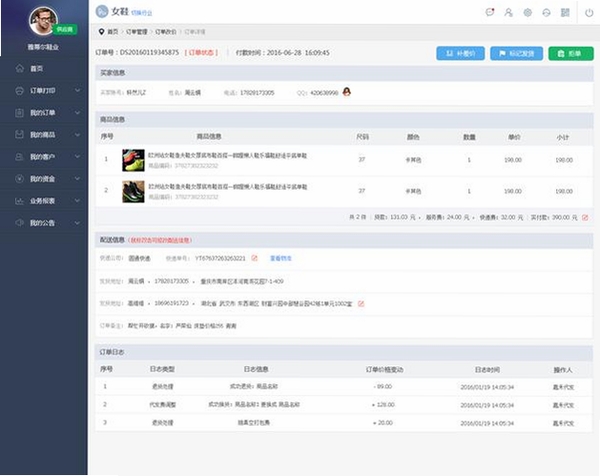Expand the 我的客户 sidebar chevron
Viewport: 600px width, 476px height.
(77, 156)
